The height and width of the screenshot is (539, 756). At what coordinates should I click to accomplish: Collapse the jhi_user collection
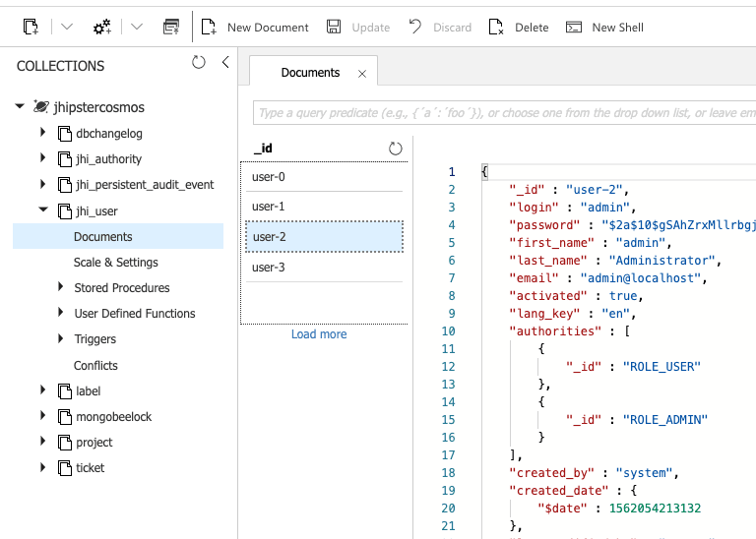click(43, 210)
